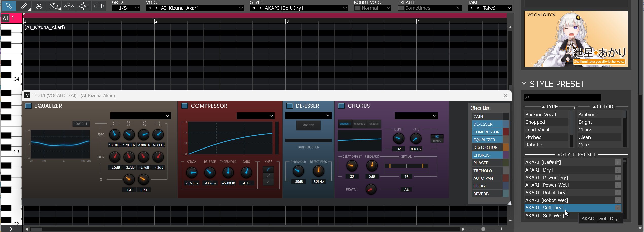Select high shelf EQ band icon
Image resolution: width=644 pixels, height=232 pixels.
point(158,124)
